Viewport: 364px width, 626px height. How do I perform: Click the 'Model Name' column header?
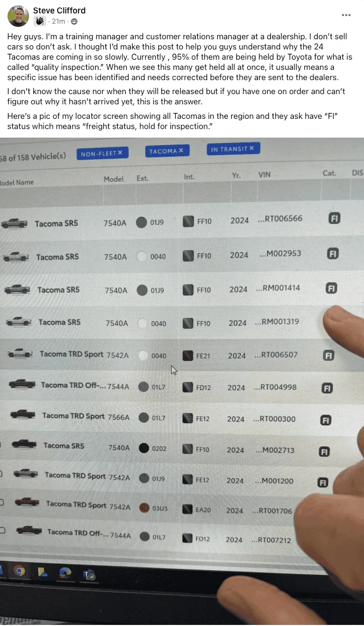click(17, 182)
